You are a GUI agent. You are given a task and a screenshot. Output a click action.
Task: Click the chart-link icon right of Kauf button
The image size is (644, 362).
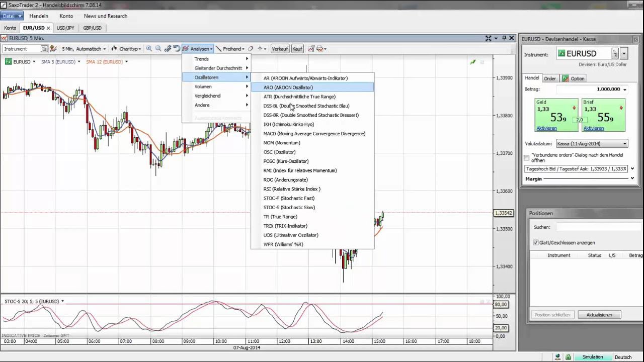click(x=311, y=49)
